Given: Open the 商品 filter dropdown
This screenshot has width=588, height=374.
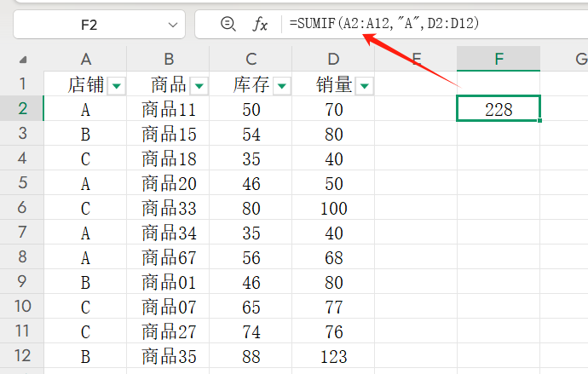Looking at the screenshot, I should (199, 86).
